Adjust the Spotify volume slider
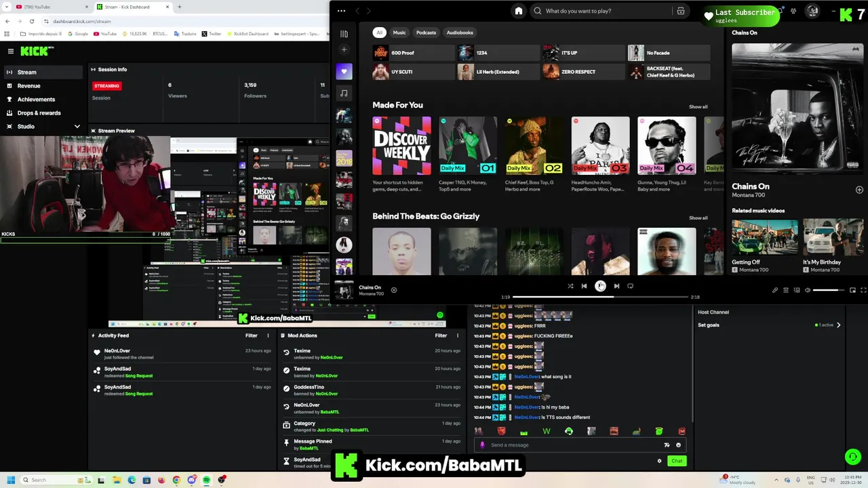This screenshot has height=488, width=868. (829, 290)
